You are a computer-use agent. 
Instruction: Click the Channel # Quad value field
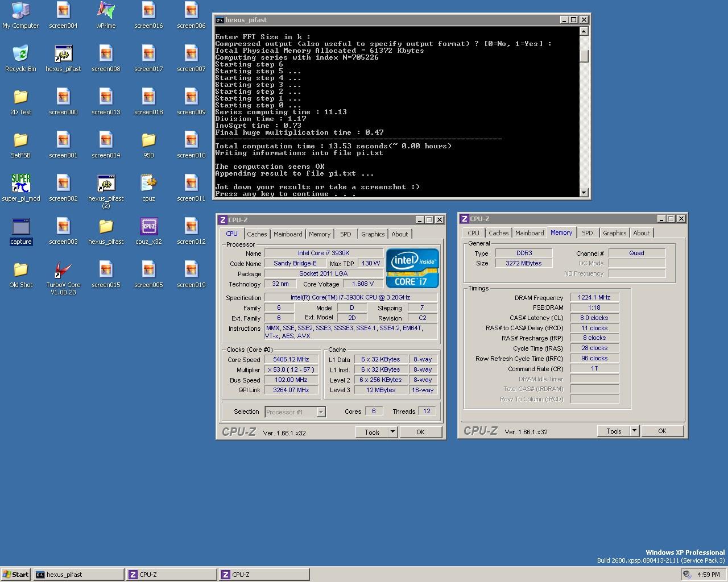click(x=636, y=253)
